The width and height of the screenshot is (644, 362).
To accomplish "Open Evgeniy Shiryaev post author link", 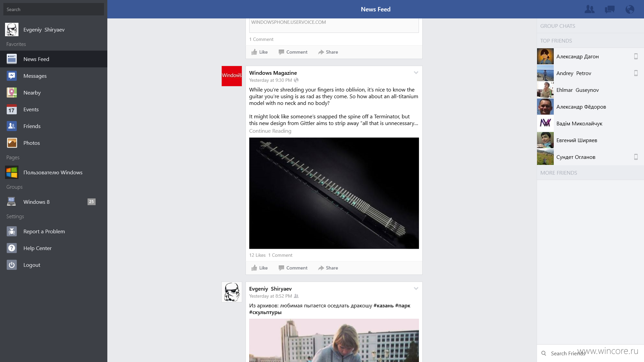I will tap(270, 289).
